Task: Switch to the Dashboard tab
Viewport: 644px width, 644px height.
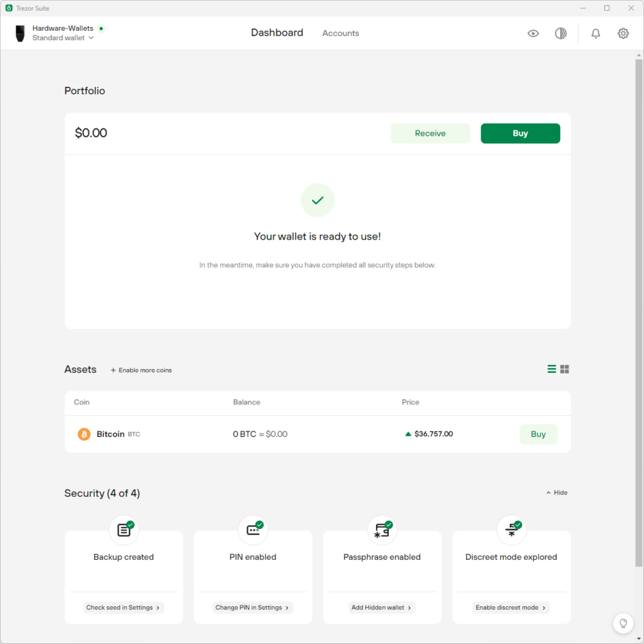Action: pyautogui.click(x=277, y=33)
